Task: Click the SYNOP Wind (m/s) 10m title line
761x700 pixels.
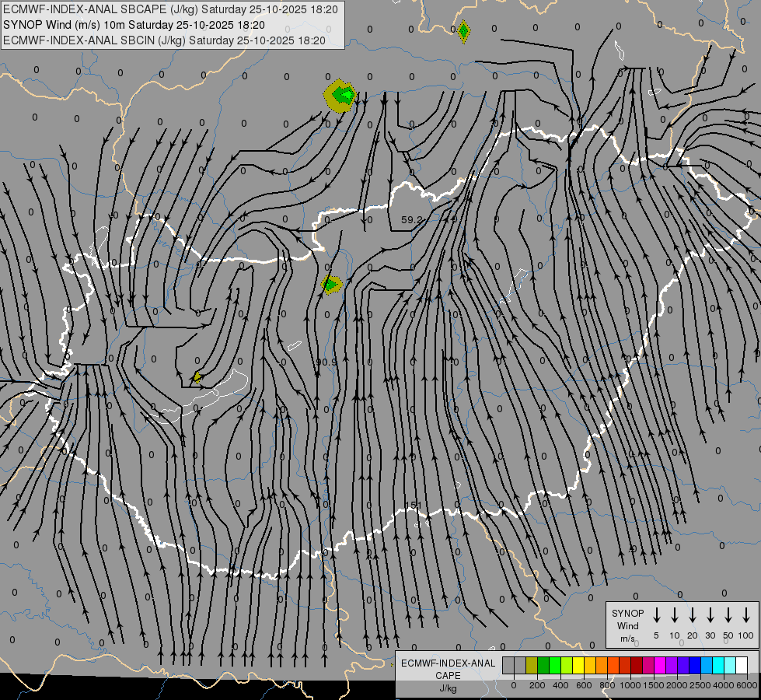Action: (134, 25)
